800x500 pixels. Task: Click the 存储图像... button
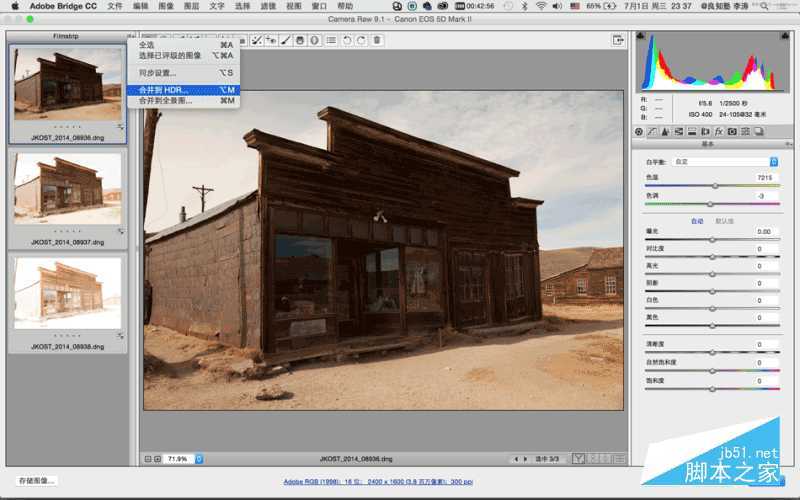pos(36,481)
